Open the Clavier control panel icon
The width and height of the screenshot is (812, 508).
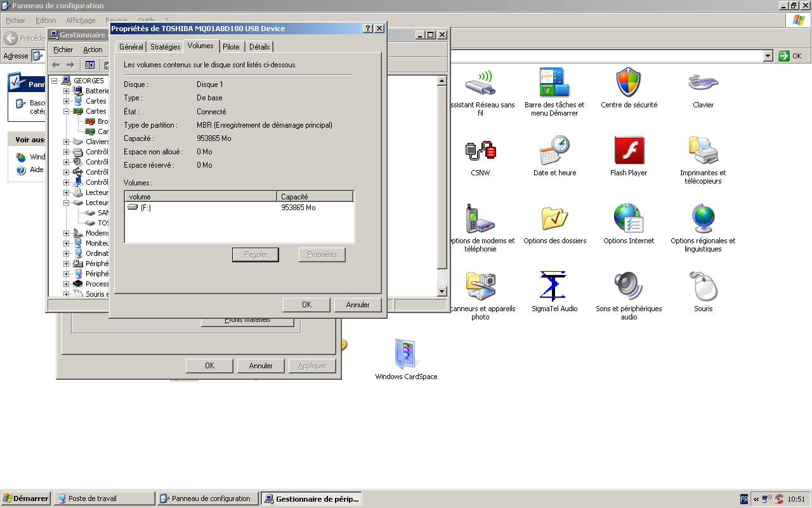(703, 83)
